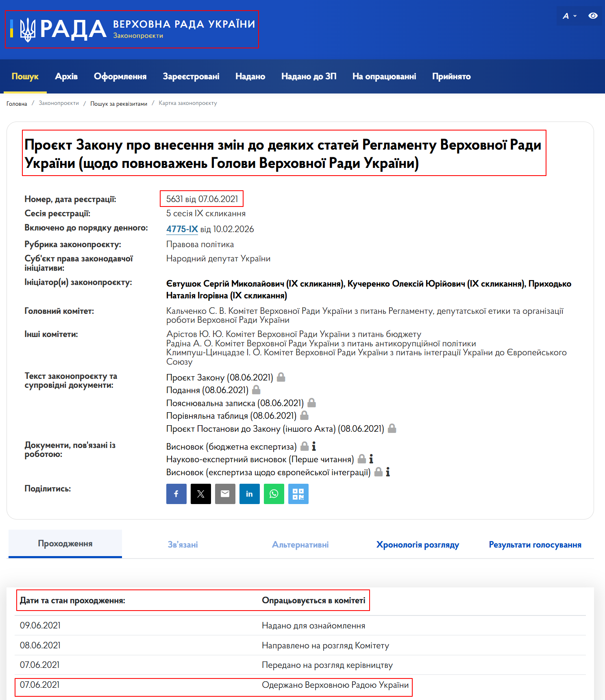Click lock icon next to Подання (08.06.2021)
This screenshot has width=605, height=700.
click(x=256, y=390)
